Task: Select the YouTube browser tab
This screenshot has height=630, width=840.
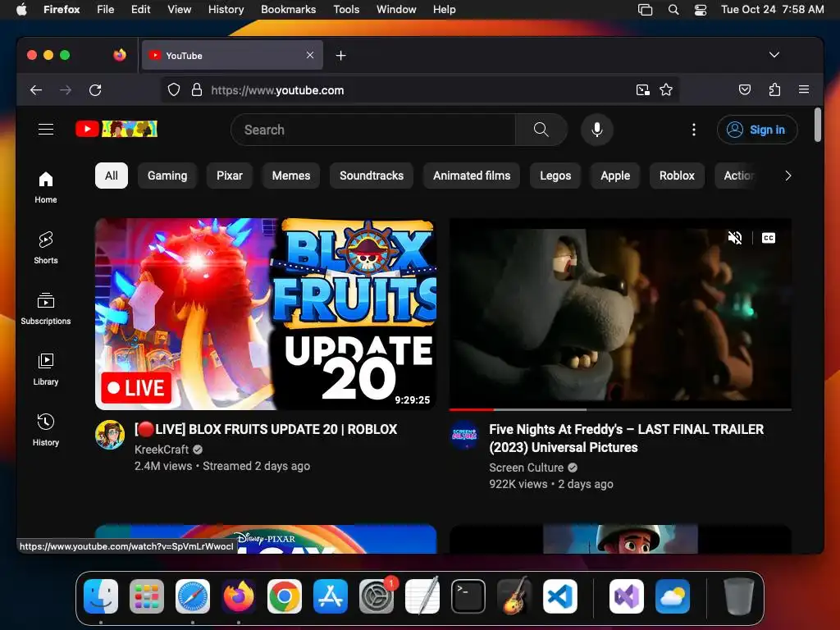Action: 232,55
